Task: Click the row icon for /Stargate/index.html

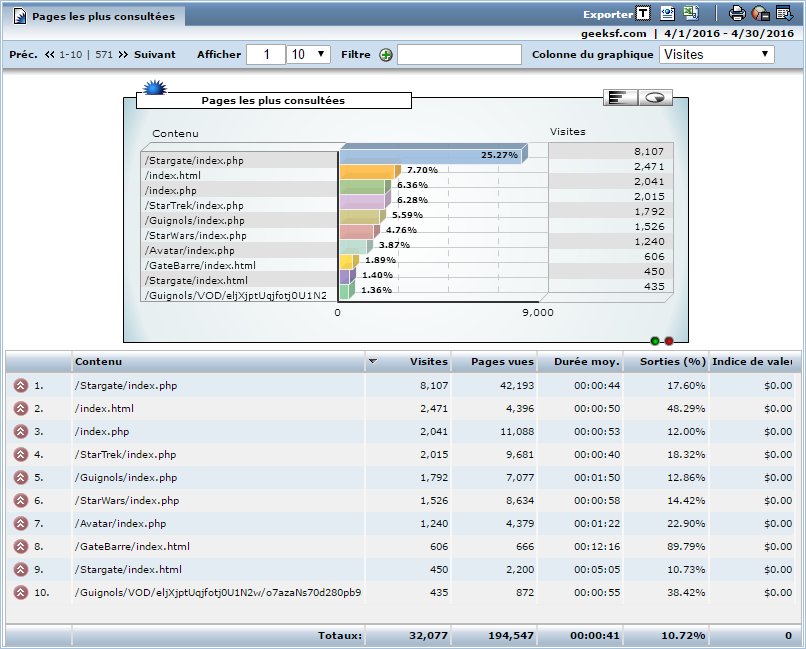Action: pos(21,569)
